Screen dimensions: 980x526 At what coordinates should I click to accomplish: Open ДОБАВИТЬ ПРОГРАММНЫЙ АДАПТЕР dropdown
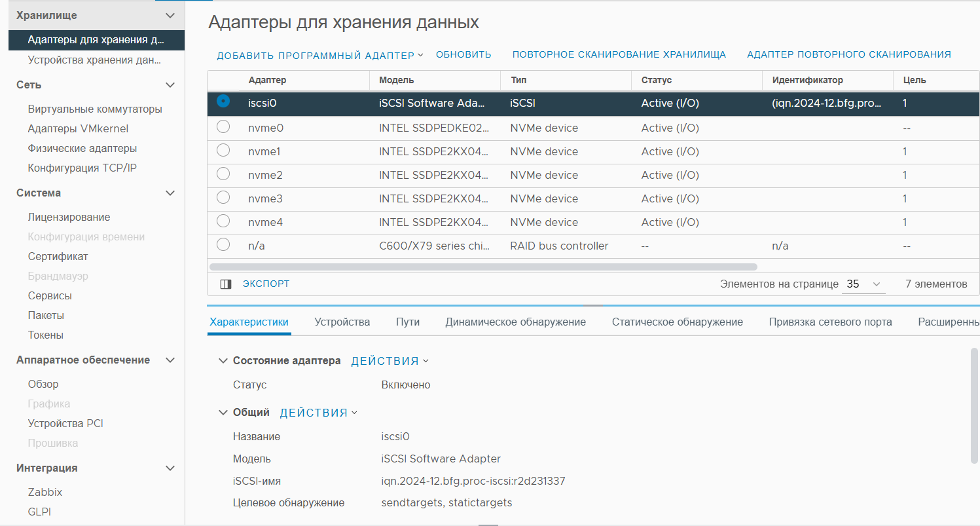(320, 55)
